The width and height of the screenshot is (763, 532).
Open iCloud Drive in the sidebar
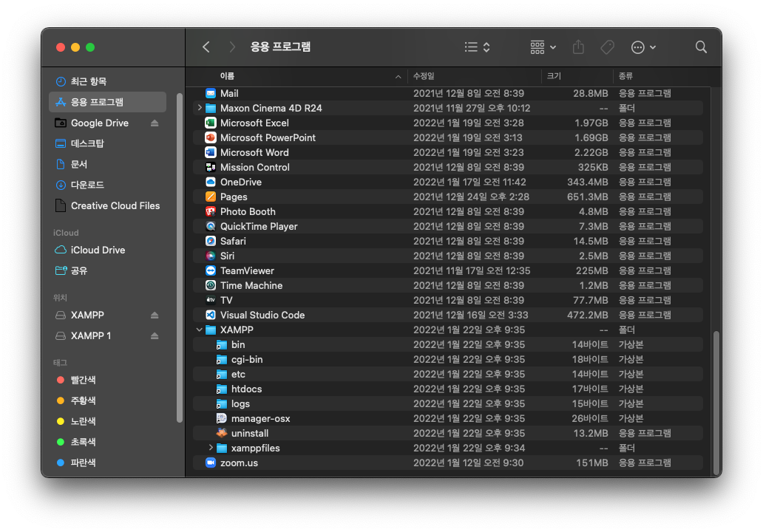[x=107, y=250]
